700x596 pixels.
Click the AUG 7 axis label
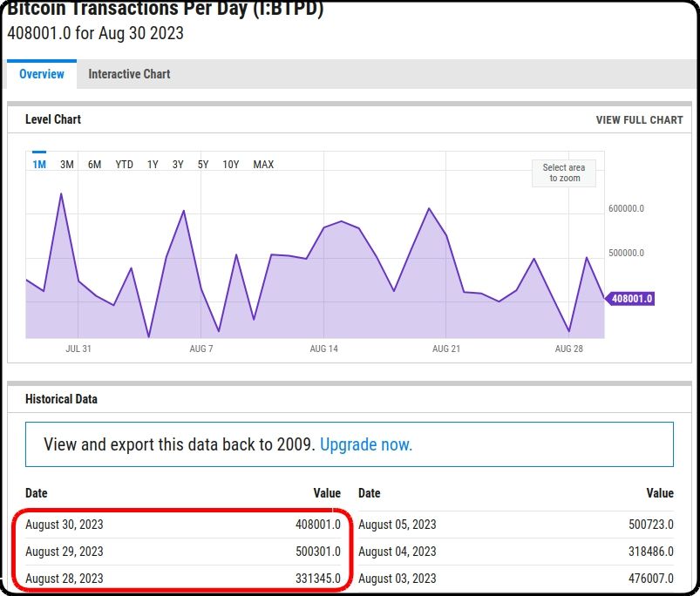click(x=200, y=349)
